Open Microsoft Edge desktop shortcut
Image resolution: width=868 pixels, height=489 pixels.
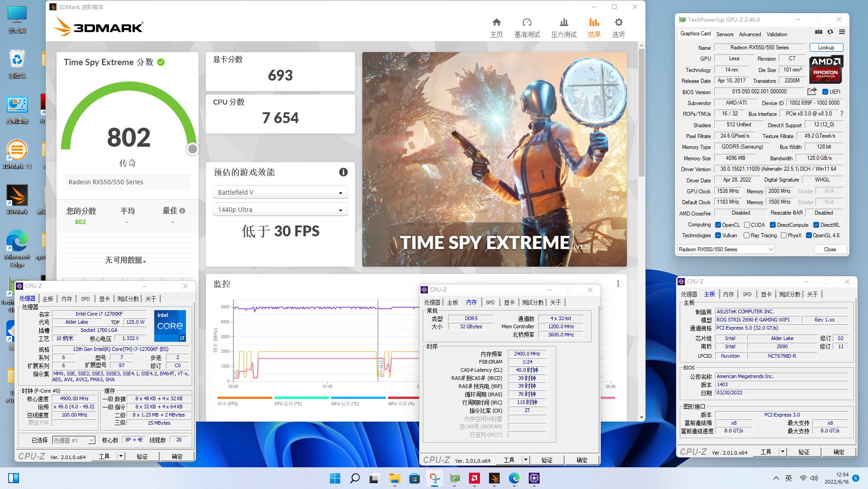[17, 248]
